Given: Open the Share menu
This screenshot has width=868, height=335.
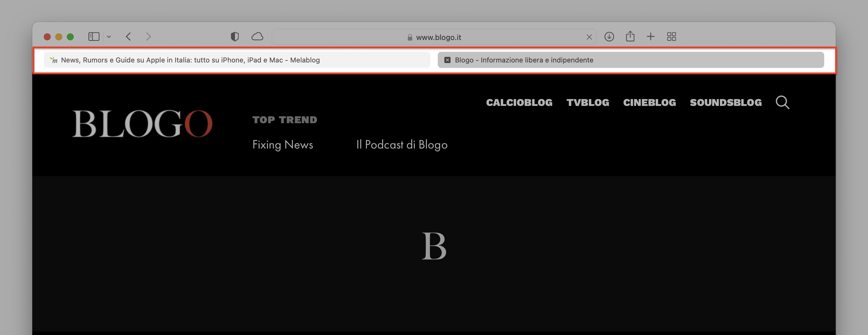Looking at the screenshot, I should pyautogui.click(x=630, y=36).
